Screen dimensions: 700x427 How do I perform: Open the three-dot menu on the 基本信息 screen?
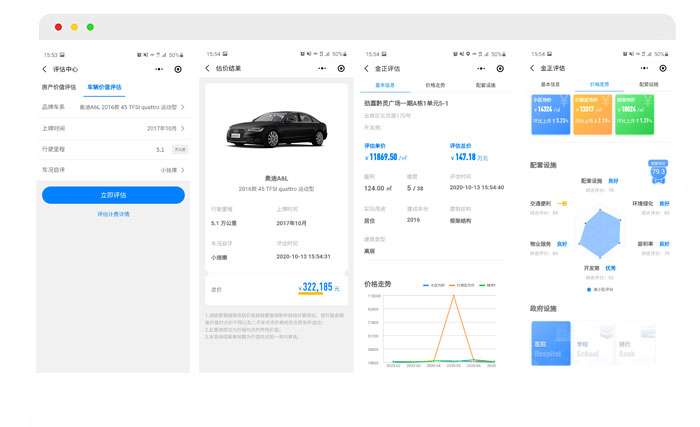coord(481,68)
